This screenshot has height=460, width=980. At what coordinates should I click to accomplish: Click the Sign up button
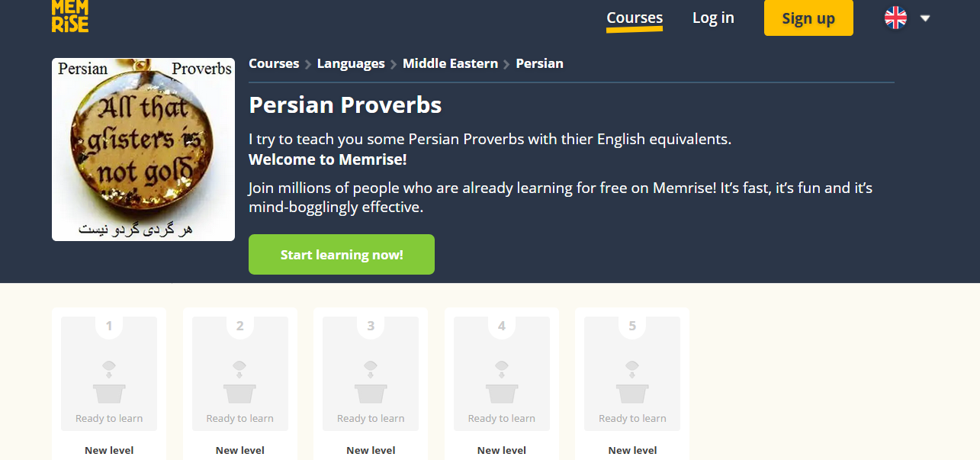point(808,18)
